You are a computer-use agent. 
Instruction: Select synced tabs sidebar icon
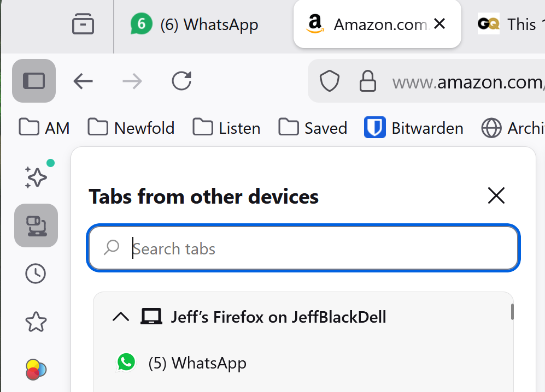tap(36, 225)
